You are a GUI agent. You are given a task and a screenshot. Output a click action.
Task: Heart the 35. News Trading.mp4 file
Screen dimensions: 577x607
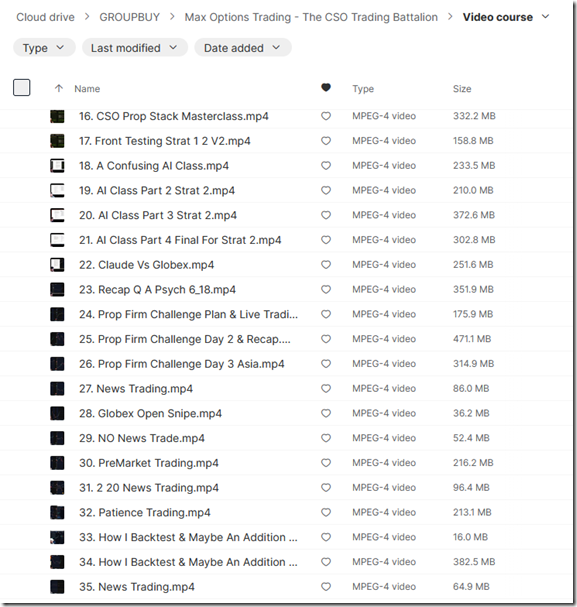pyautogui.click(x=326, y=587)
